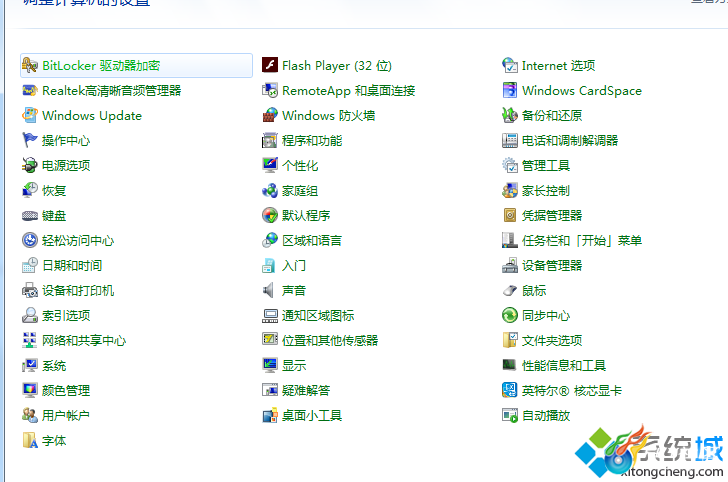Open 区域和语言 link
Screen dimensions: 728x482
(x=312, y=241)
